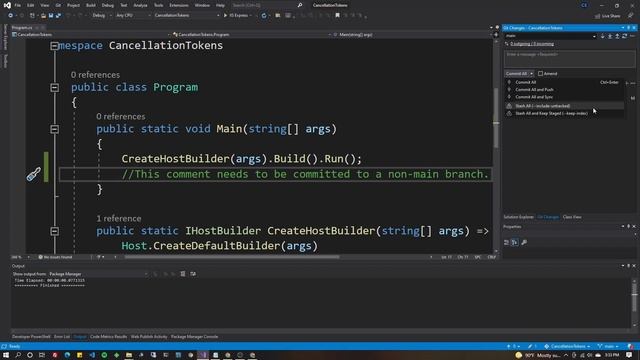Open the Show output from Package Manager dropdown

pyautogui.click(x=98, y=274)
